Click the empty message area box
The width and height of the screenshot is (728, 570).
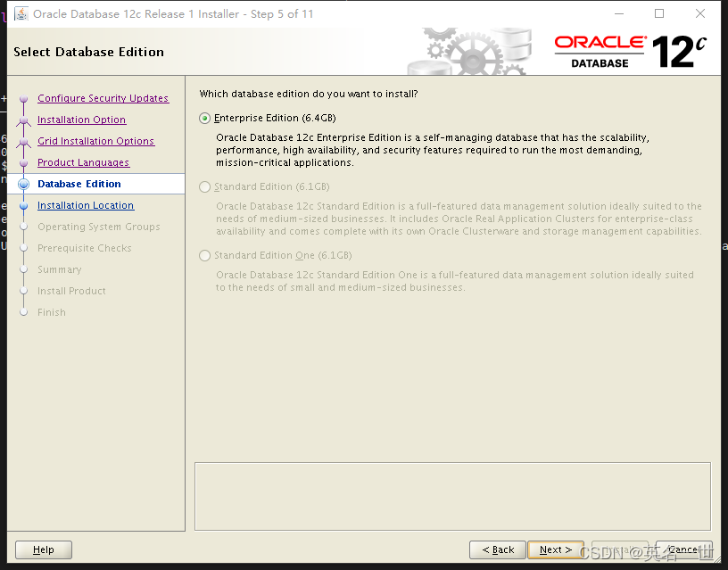pyautogui.click(x=452, y=496)
